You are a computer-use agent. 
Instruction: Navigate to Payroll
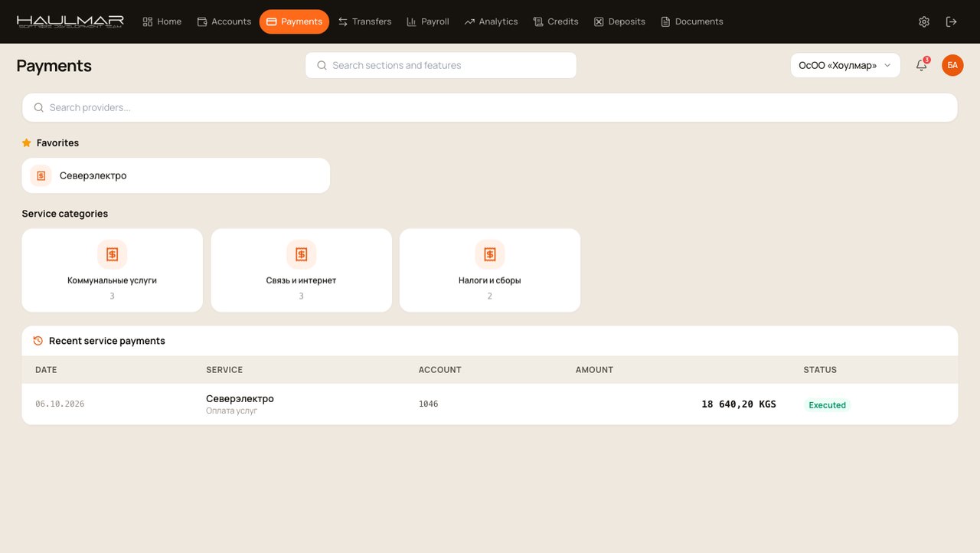click(428, 21)
